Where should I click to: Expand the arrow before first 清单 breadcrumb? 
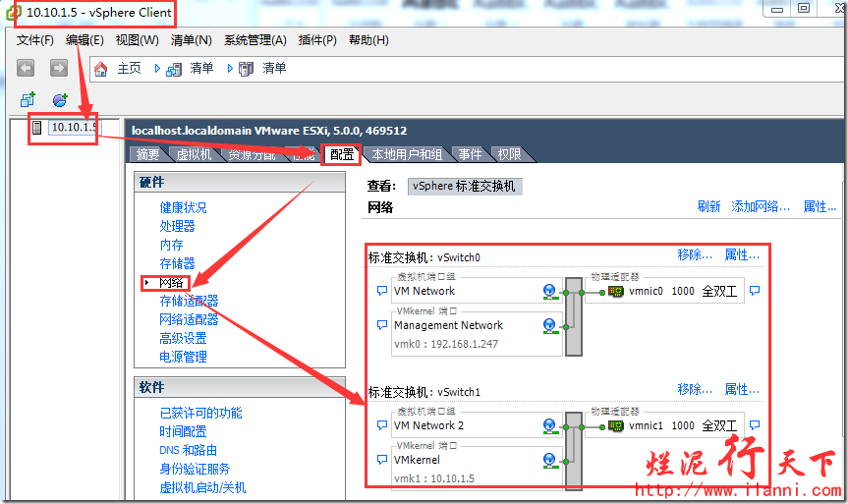point(157,69)
